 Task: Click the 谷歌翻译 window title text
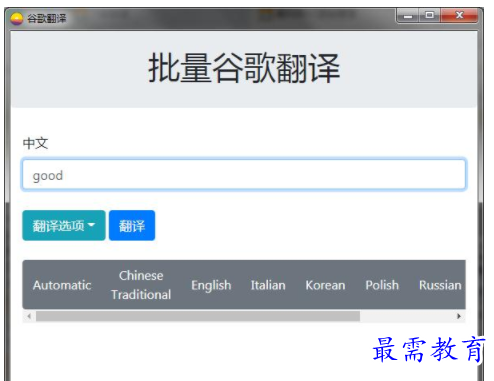click(x=47, y=18)
